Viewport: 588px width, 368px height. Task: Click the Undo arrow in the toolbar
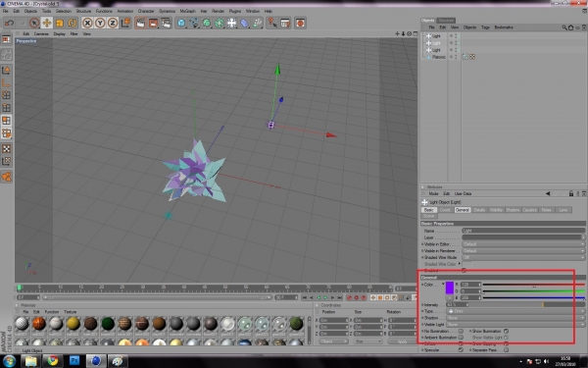(10, 23)
